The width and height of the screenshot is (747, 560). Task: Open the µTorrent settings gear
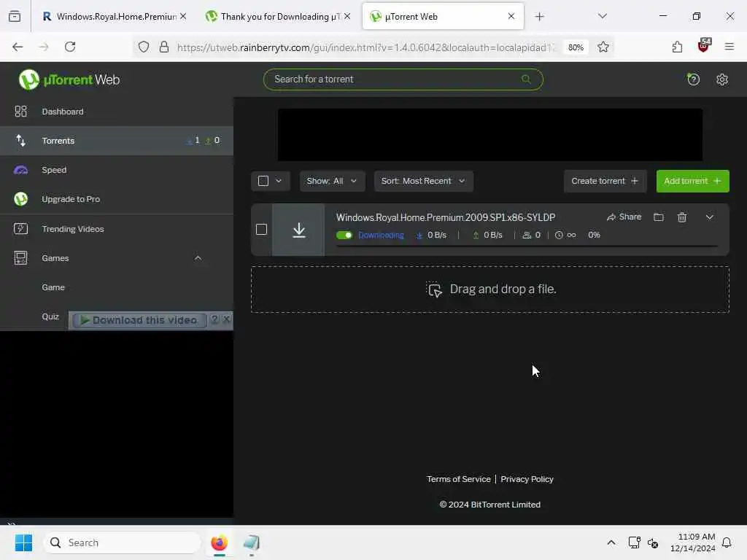pyautogui.click(x=722, y=79)
